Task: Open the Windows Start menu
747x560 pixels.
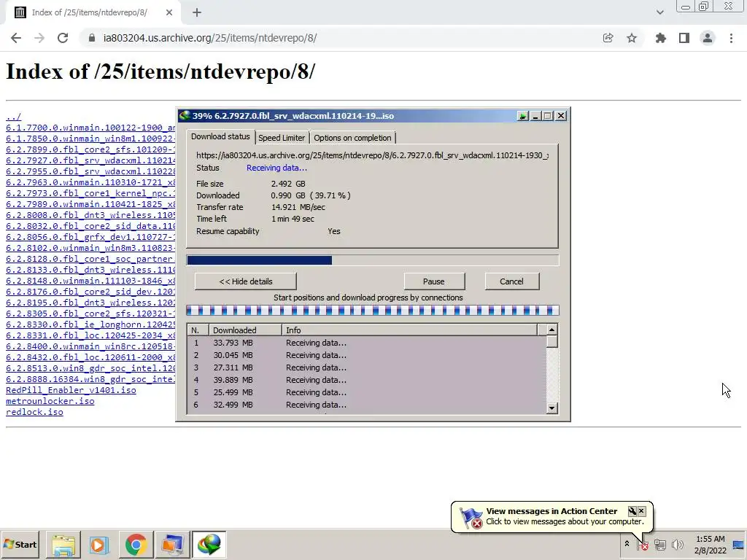Action: [x=20, y=544]
